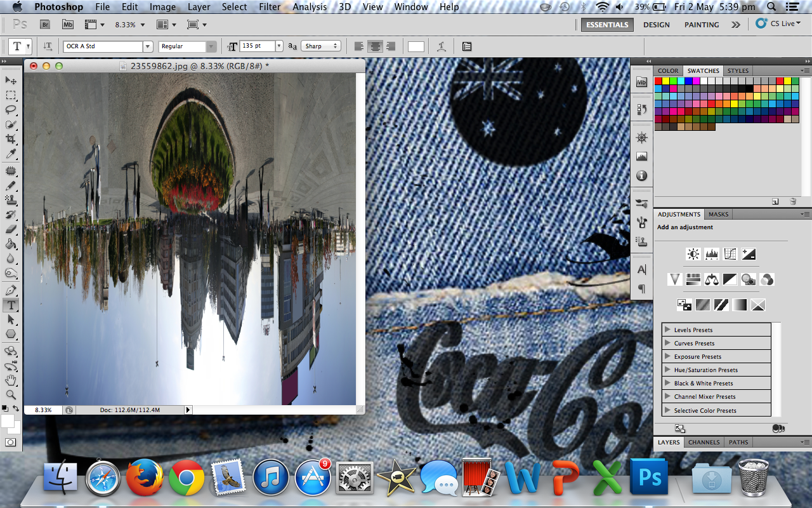Open the anti-aliasing Sharp dropdown
Image resolution: width=812 pixels, height=508 pixels.
pos(321,46)
